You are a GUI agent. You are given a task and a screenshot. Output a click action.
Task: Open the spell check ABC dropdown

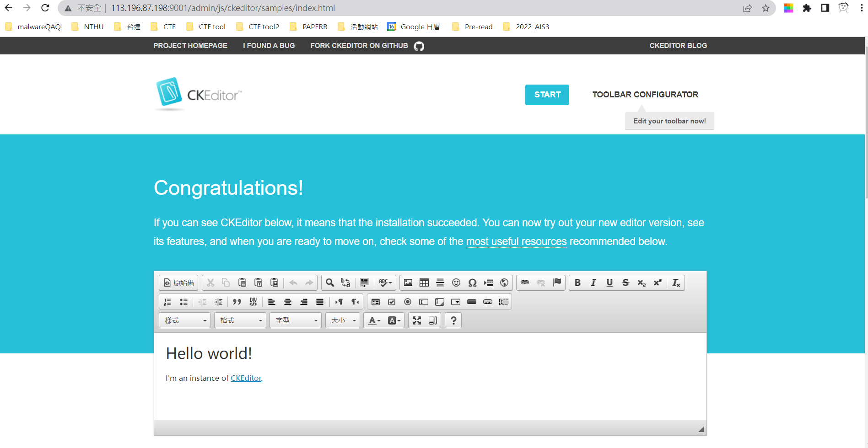click(385, 283)
